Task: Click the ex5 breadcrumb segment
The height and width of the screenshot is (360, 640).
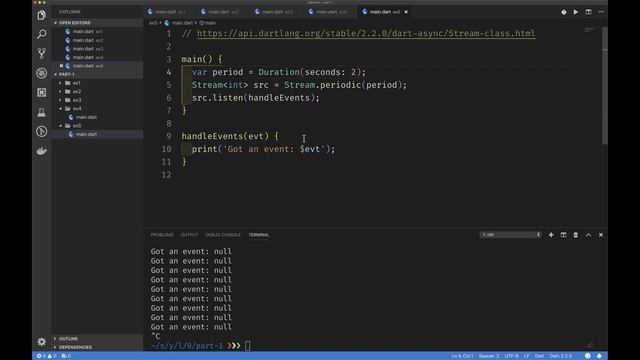Action: [x=153, y=23]
